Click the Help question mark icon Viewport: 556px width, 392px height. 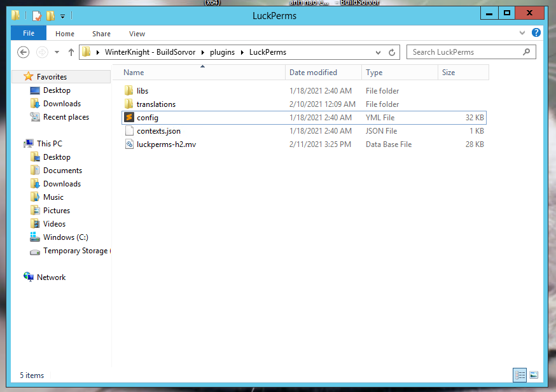click(536, 33)
